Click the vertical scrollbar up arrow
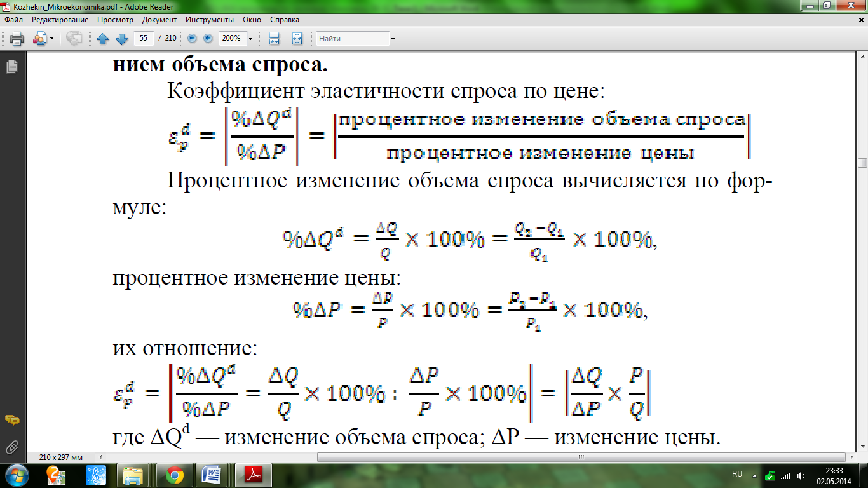The height and width of the screenshot is (488, 868). pos(862,56)
